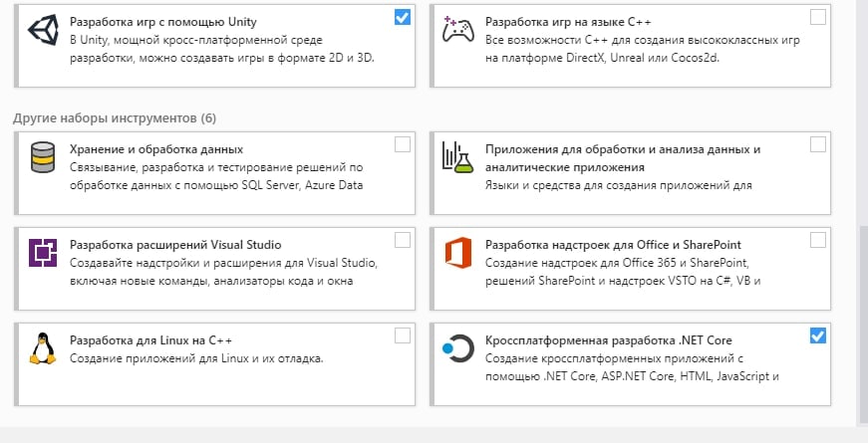Click the Unity logo icon
The width and height of the screenshot is (868, 443).
pos(43,29)
